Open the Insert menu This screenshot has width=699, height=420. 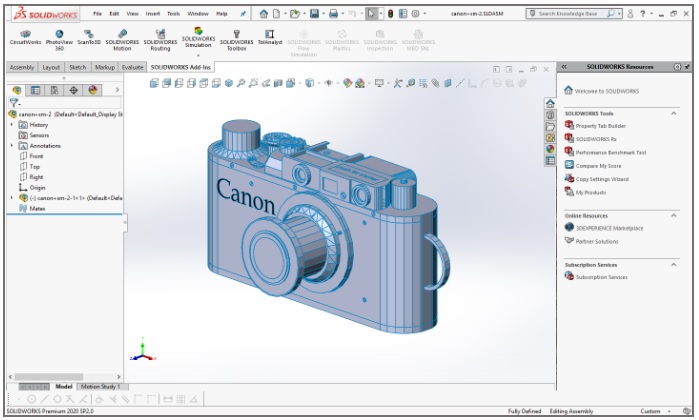(x=152, y=14)
